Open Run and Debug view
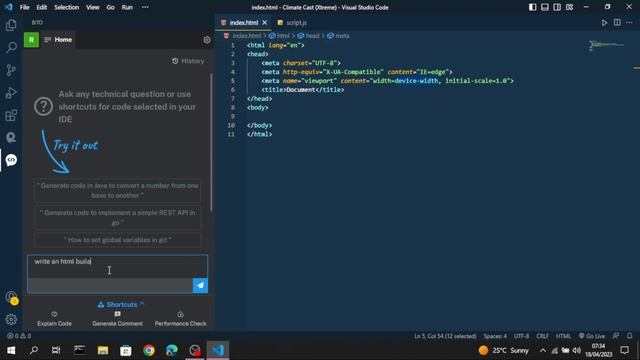 pyautogui.click(x=11, y=93)
